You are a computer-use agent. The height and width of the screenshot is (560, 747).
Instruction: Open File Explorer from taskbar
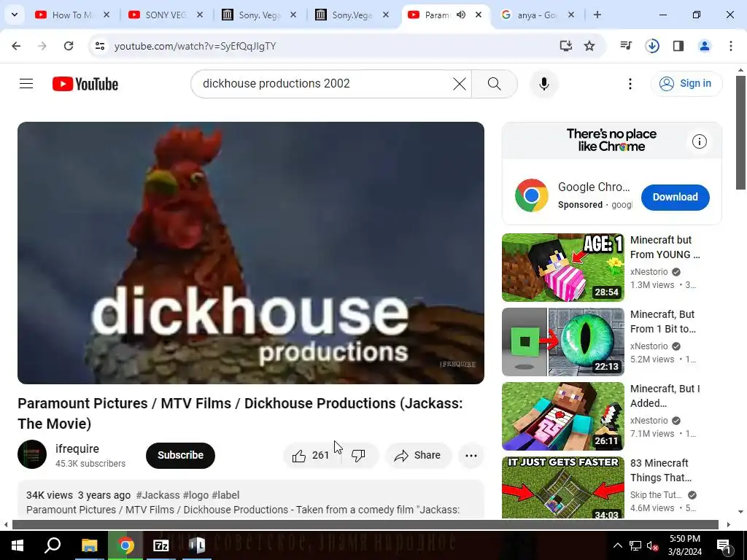coord(89,545)
